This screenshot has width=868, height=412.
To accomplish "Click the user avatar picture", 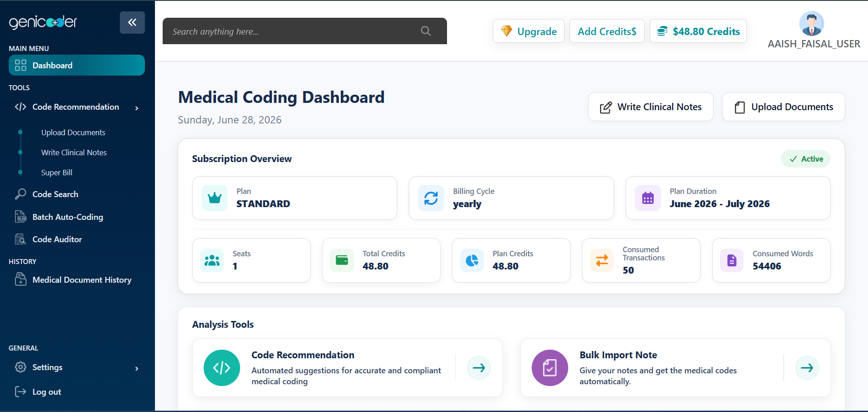I will (812, 24).
